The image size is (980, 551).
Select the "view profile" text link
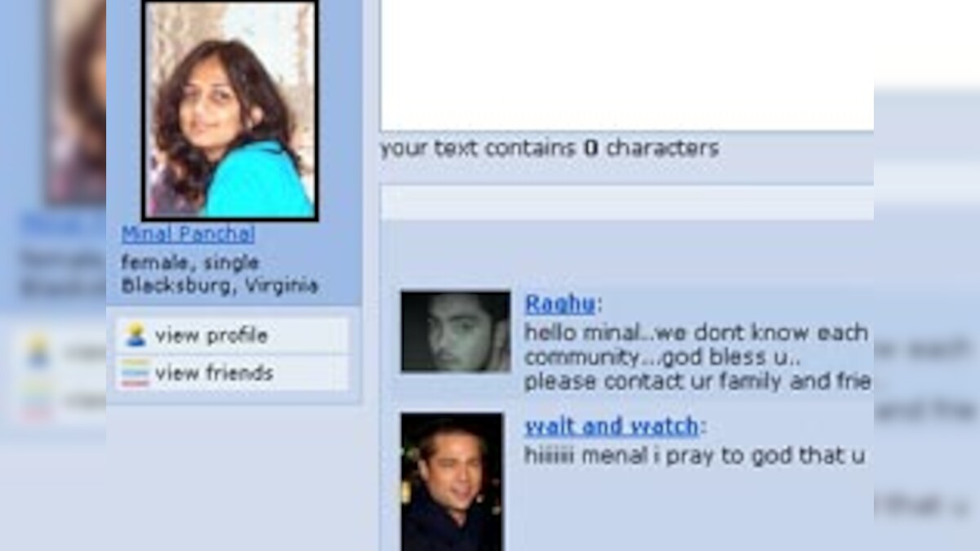pos(211,335)
